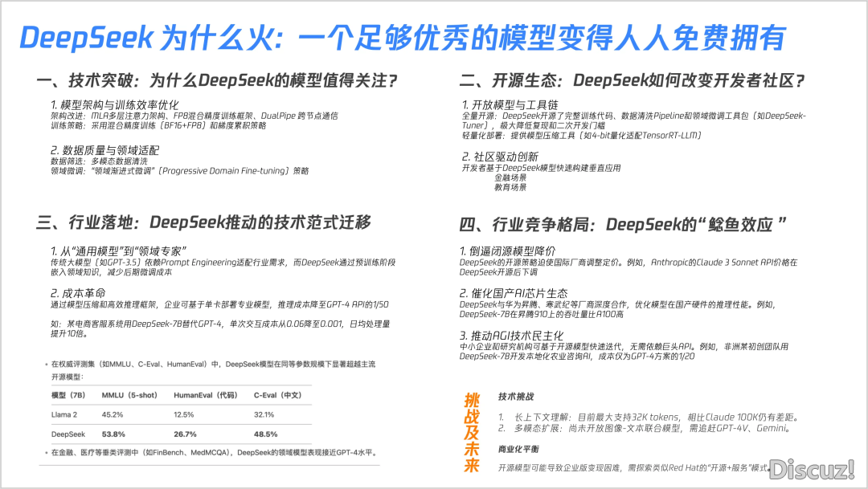Click 'DeepSeek' row label in table
The image size is (868, 489).
pos(68,434)
